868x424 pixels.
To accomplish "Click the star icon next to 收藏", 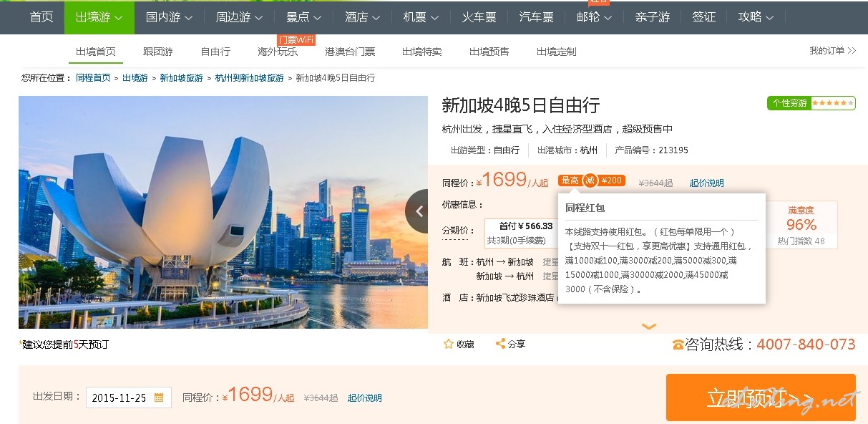I will 449,344.
